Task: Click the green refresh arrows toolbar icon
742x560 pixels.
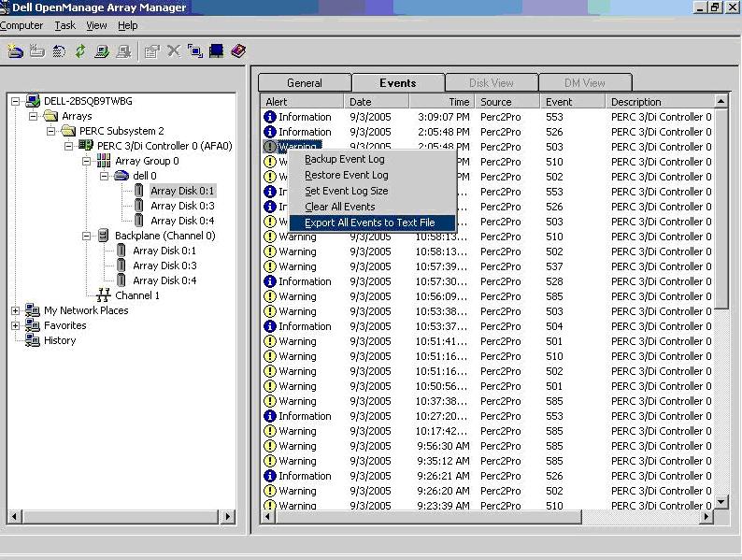Action: [80, 50]
